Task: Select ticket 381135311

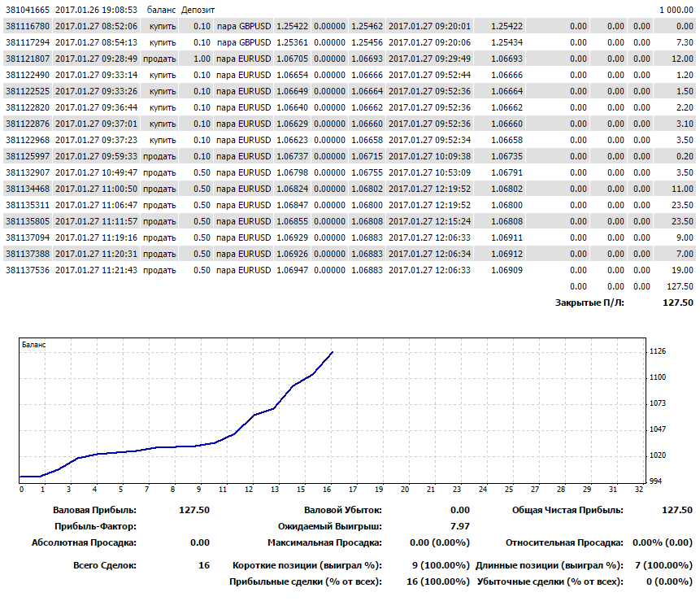Action: pos(27,205)
